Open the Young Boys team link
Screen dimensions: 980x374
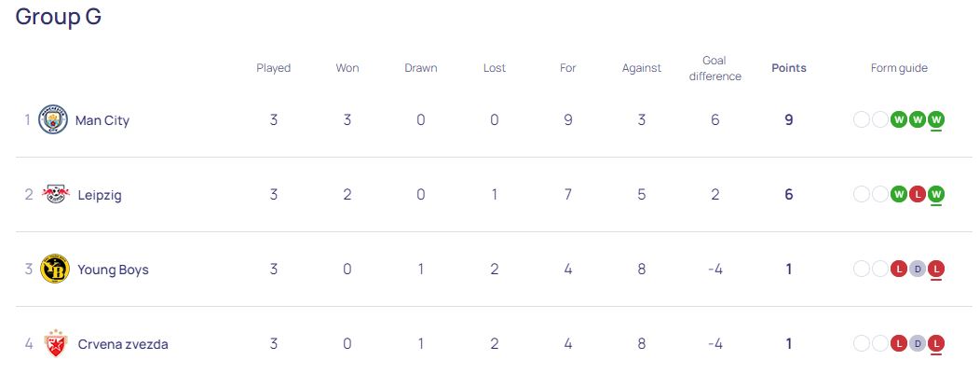(113, 270)
